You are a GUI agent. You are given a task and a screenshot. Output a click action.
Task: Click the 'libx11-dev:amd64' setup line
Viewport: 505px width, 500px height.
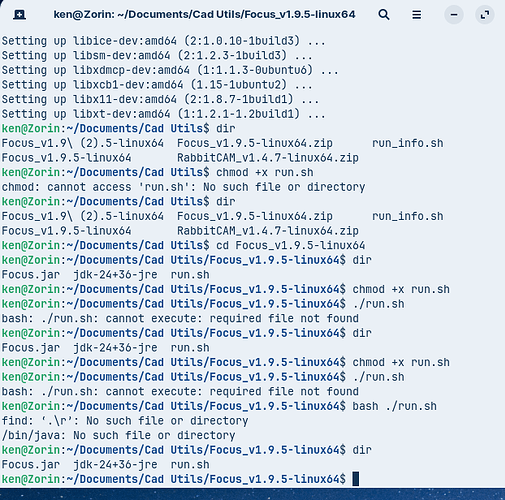[160, 99]
